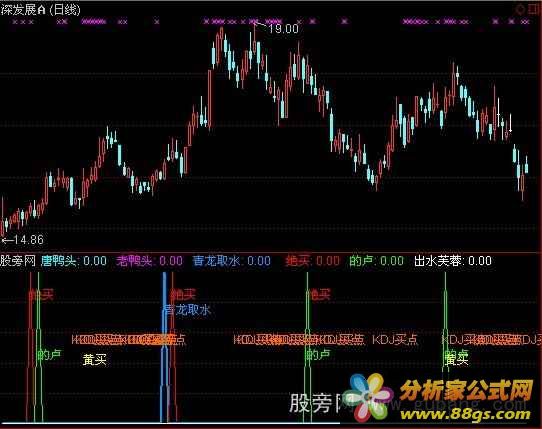Click the blue 青龙取水 signal spike in sub-chart
This screenshot has height=429, width=542.
pos(165,347)
